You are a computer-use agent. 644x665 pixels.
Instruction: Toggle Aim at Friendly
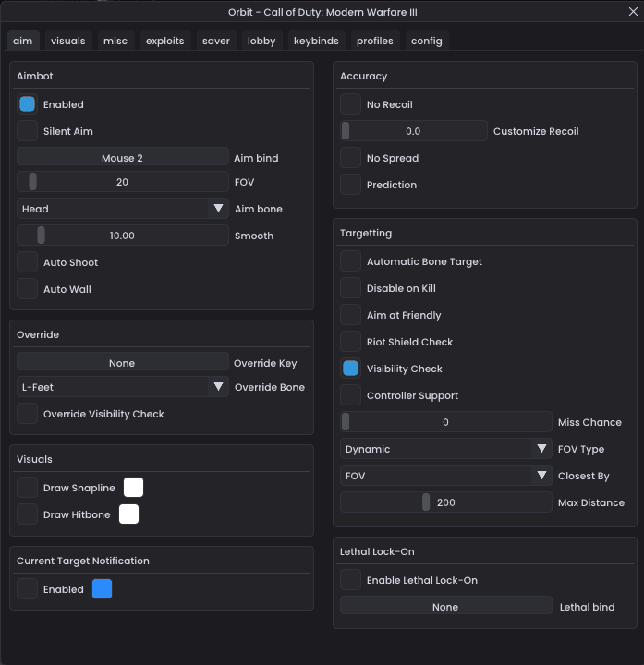(x=350, y=315)
